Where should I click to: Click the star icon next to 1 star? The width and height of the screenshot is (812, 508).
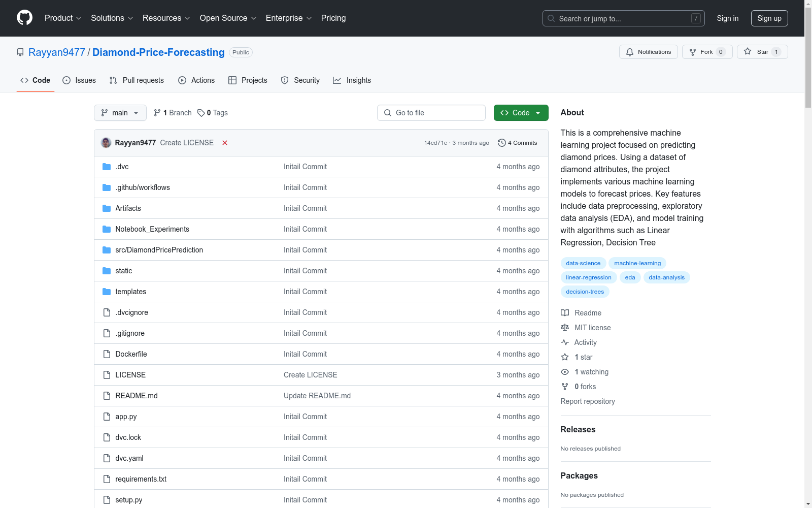(565, 357)
